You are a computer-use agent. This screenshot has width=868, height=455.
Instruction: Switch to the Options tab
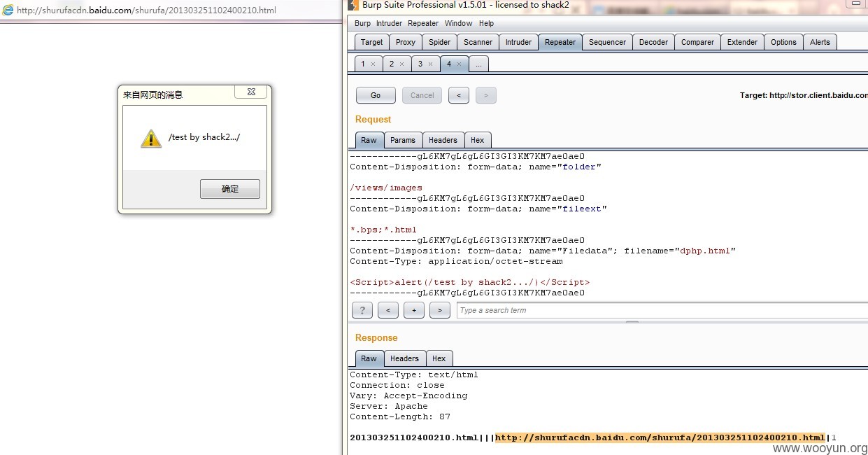coord(783,42)
